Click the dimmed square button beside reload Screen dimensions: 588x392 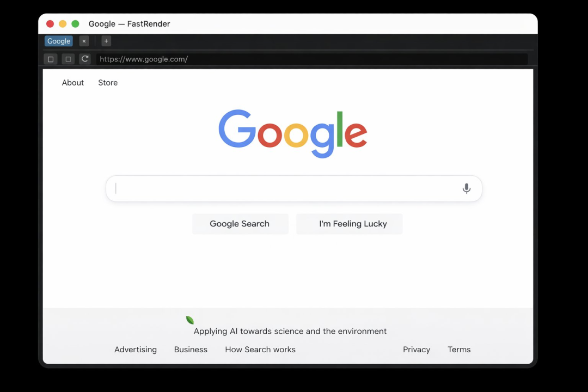point(68,59)
